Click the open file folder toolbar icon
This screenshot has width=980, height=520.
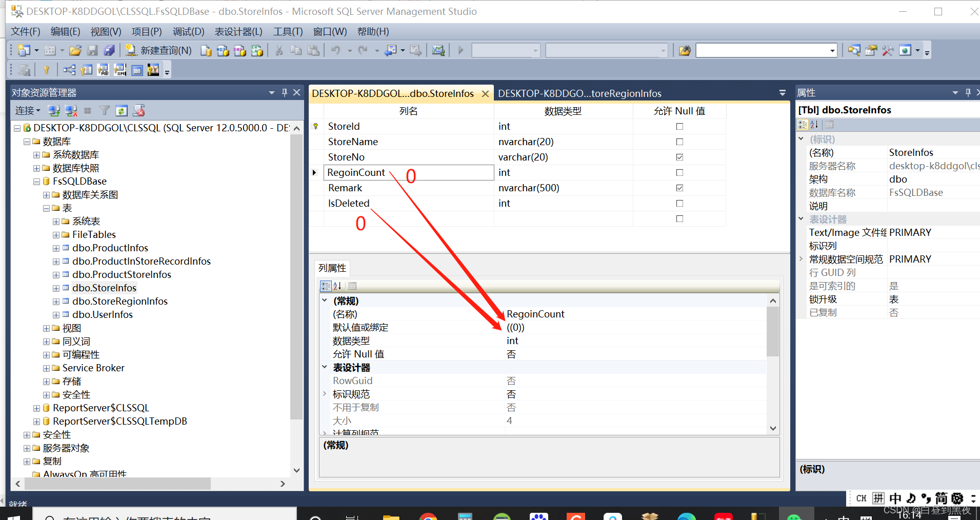coord(75,50)
